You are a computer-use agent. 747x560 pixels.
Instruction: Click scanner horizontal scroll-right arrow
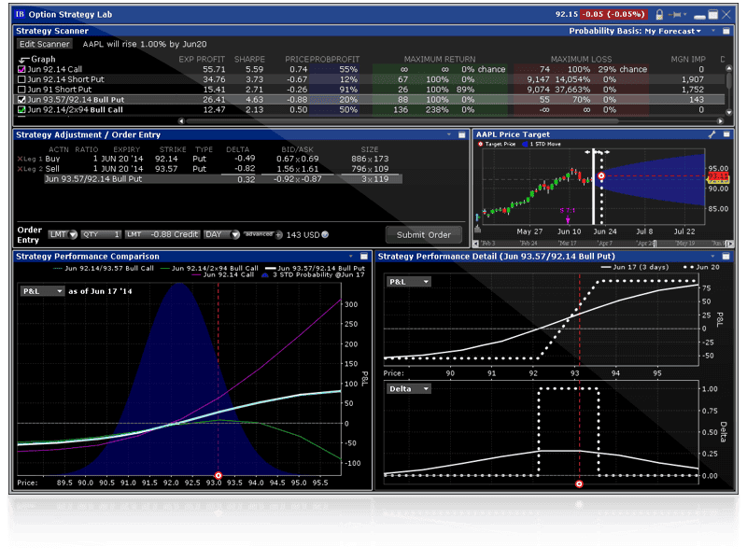[x=720, y=121]
